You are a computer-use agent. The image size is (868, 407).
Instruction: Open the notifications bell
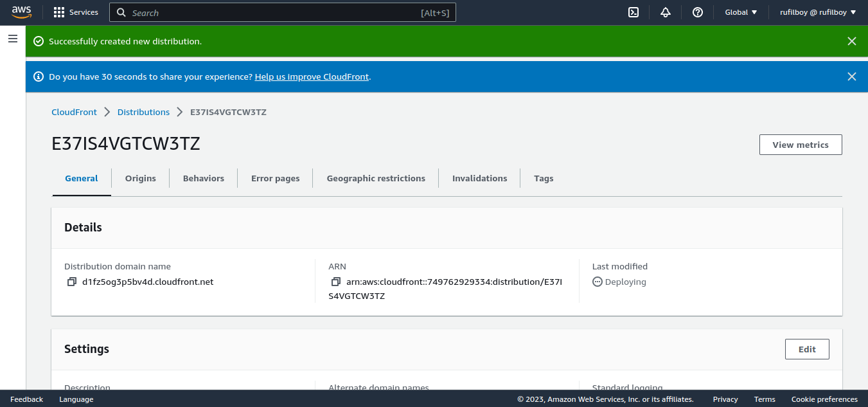pos(666,12)
